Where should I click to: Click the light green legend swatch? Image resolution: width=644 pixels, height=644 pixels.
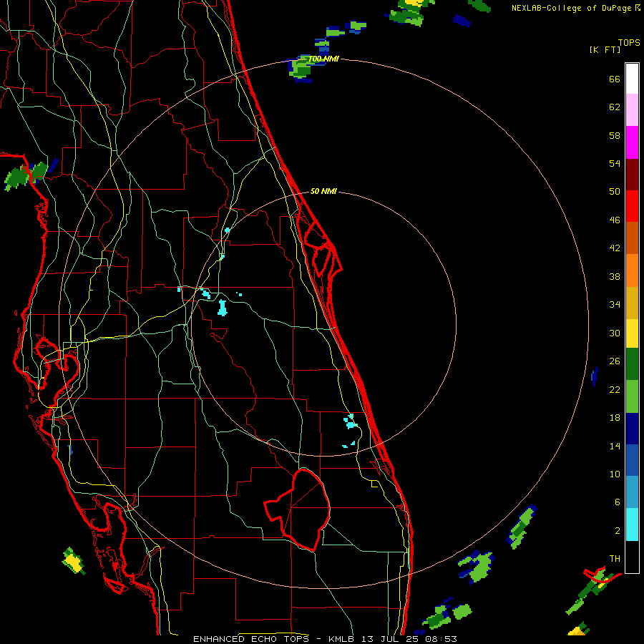(x=632, y=396)
